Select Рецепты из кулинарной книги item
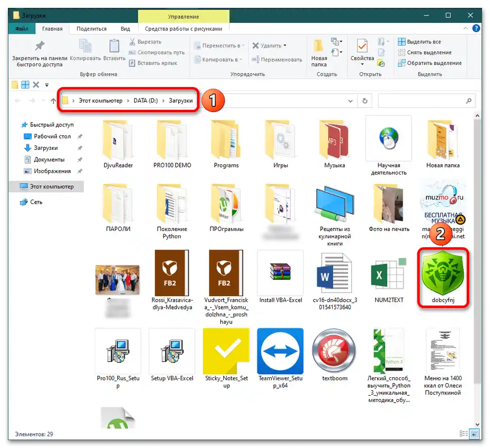The height and width of the screenshot is (448, 490). tap(335, 216)
